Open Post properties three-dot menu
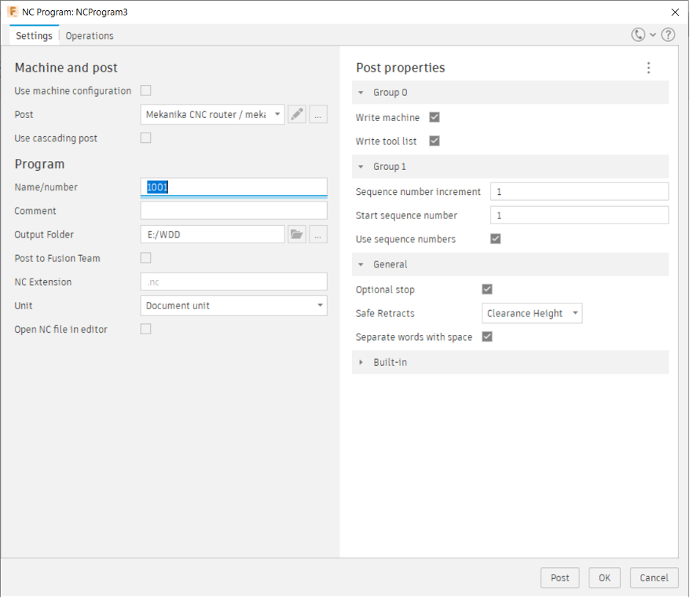Screen dimensions: 690x598 [x=648, y=68]
